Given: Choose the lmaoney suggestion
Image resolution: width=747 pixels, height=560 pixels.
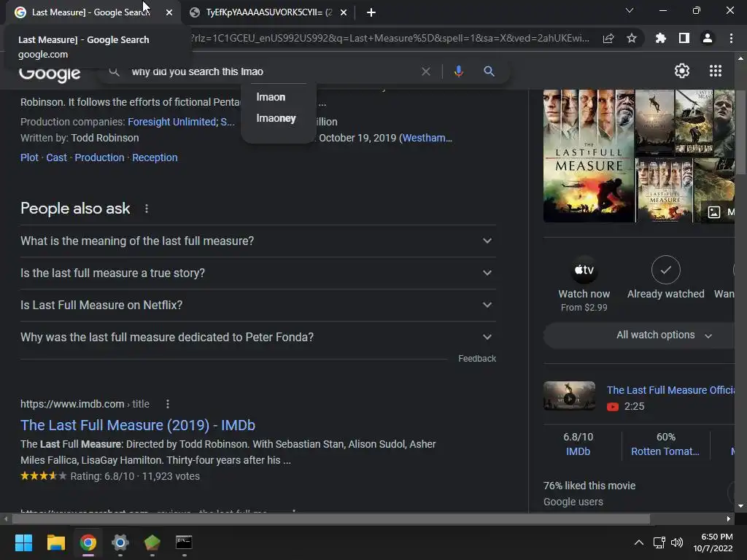Looking at the screenshot, I should click(x=276, y=118).
